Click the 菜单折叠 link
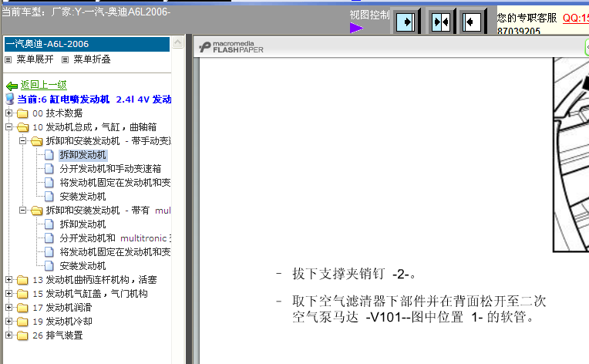This screenshot has width=589, height=364. pyautogui.click(x=92, y=59)
